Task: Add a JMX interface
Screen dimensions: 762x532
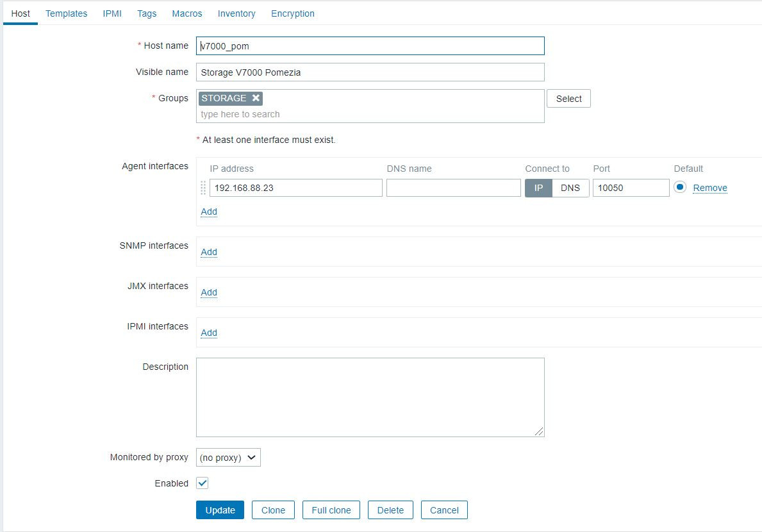Action: (x=209, y=292)
